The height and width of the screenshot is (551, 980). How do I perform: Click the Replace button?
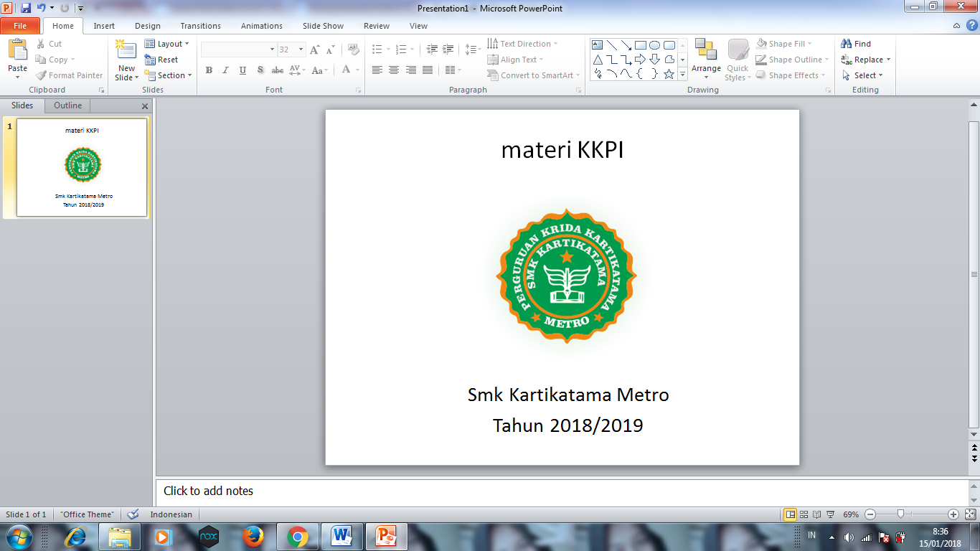pos(864,60)
